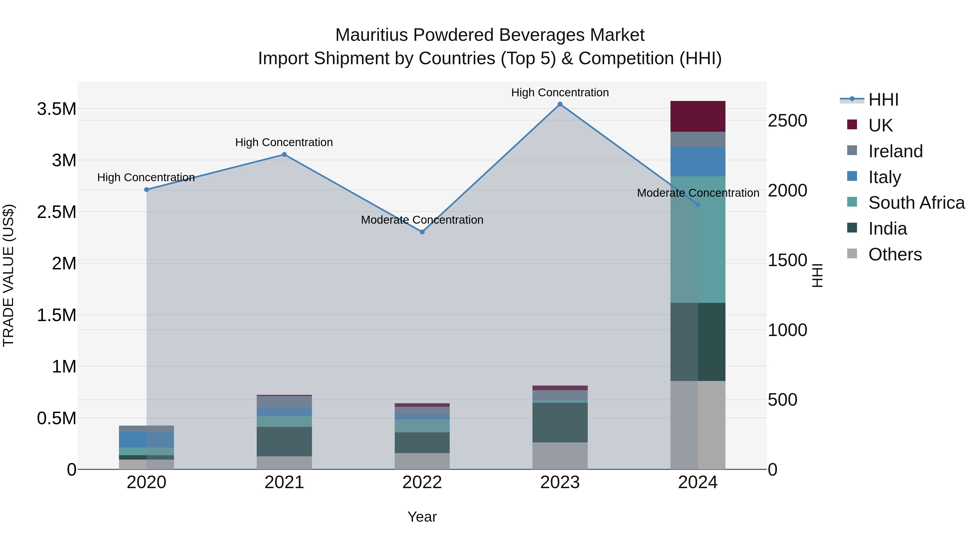The width and height of the screenshot is (980, 551).
Task: Click the 2021 HHI data point
Action: (x=284, y=154)
